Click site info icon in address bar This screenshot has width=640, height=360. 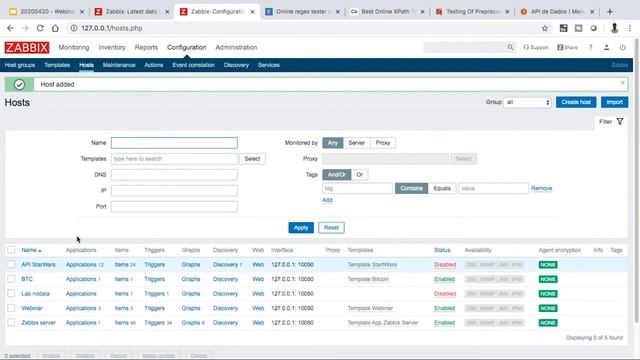pos(73,28)
